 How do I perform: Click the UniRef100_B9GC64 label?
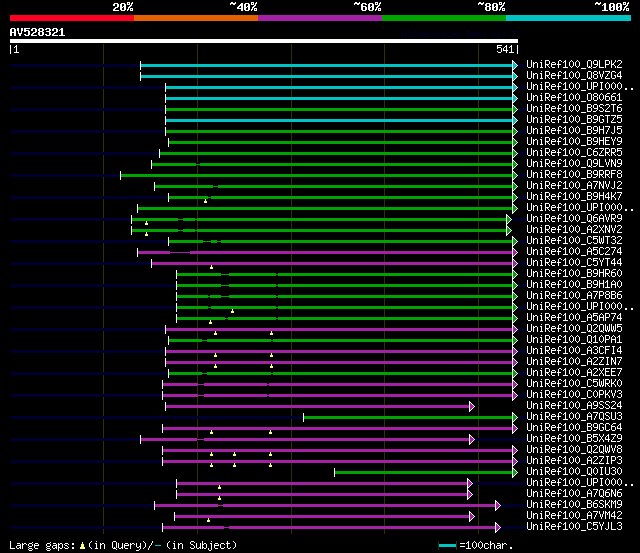tap(574, 428)
